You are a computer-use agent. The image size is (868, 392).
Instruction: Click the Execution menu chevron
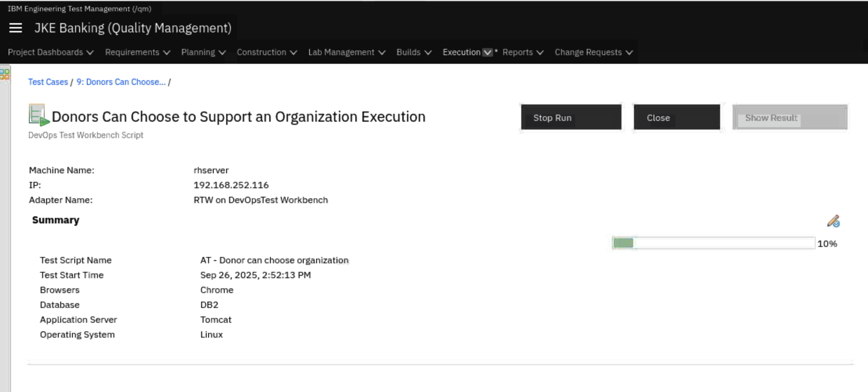pyautogui.click(x=487, y=52)
